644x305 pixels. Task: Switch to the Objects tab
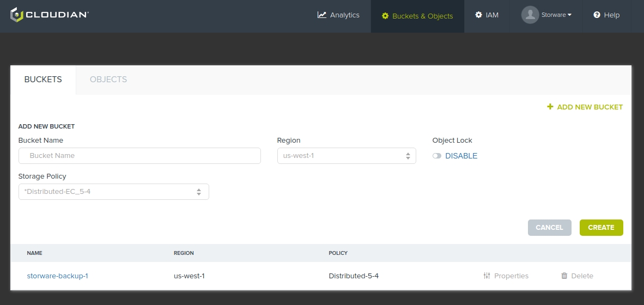(108, 80)
